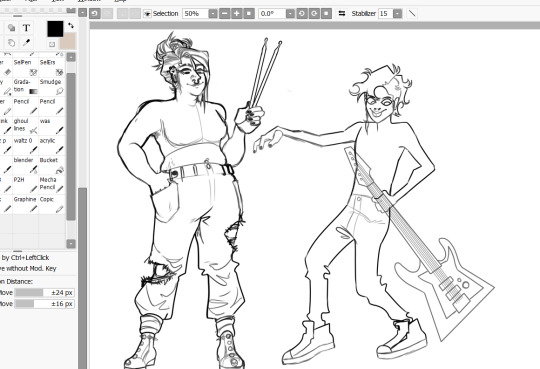Image resolution: width=540 pixels, height=369 pixels.
Task: Select the 'was' brush preset
Action: click(x=52, y=126)
